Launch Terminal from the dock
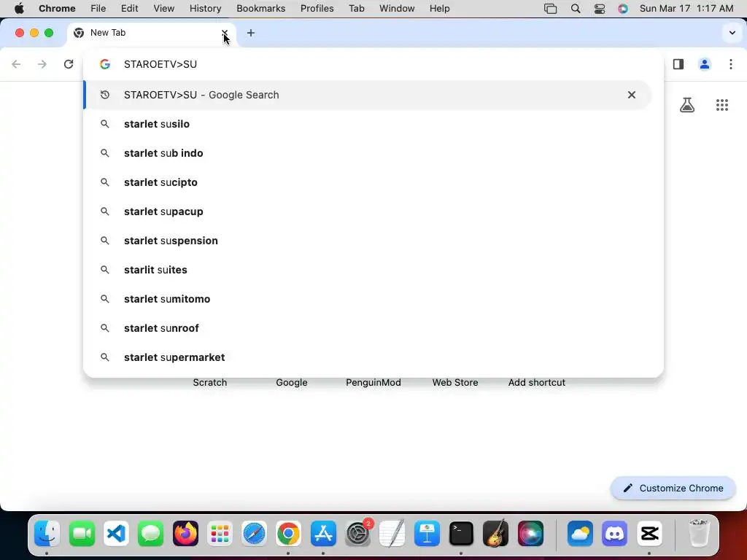The image size is (747, 560). 461,533
